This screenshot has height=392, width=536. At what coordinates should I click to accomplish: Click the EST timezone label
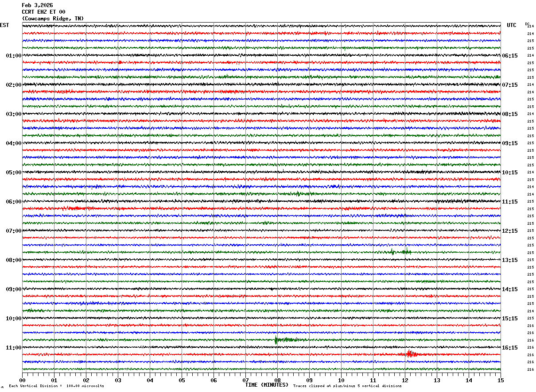[x=4, y=25]
